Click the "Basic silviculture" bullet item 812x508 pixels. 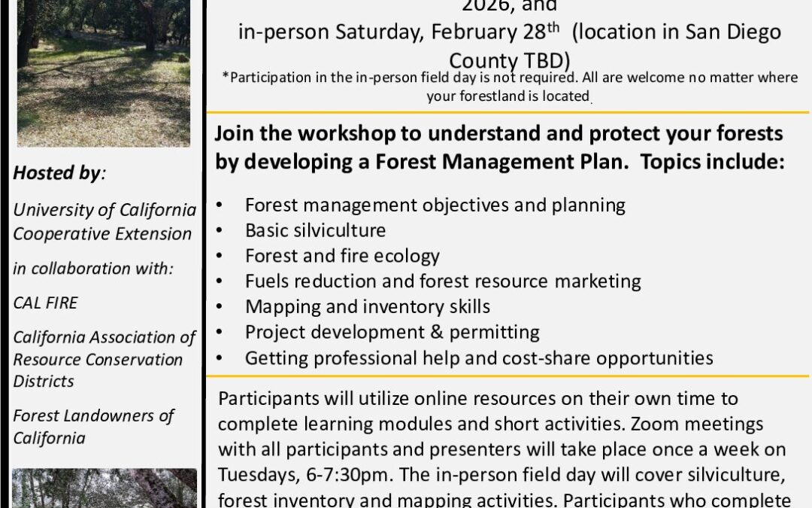click(x=315, y=230)
